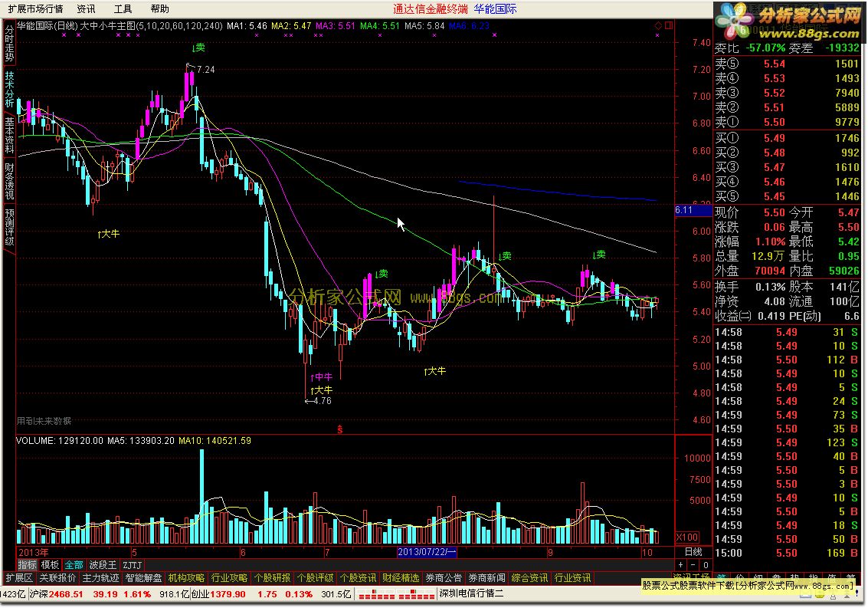Click the 卖⑤ ask price 5.54
This screenshot has height=608, width=868.
pyautogui.click(x=775, y=64)
